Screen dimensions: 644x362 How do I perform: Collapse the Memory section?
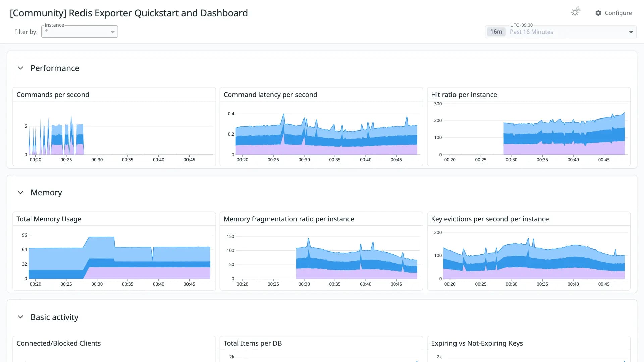(20, 193)
